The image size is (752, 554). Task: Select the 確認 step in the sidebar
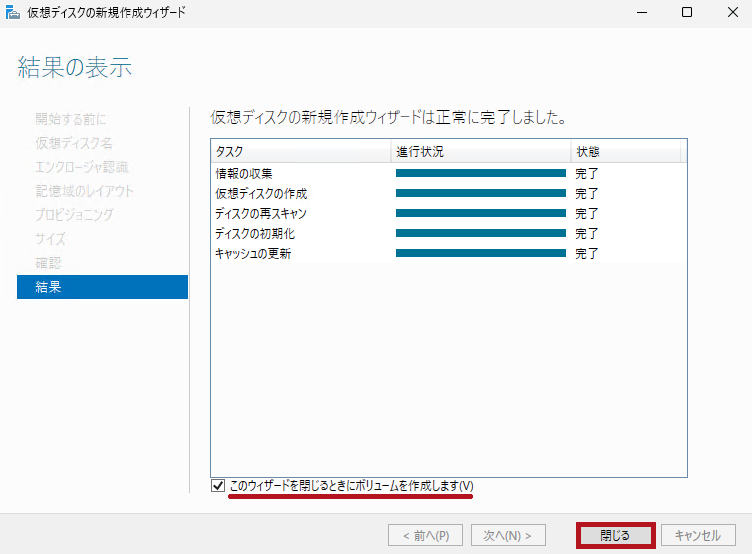coord(48,263)
